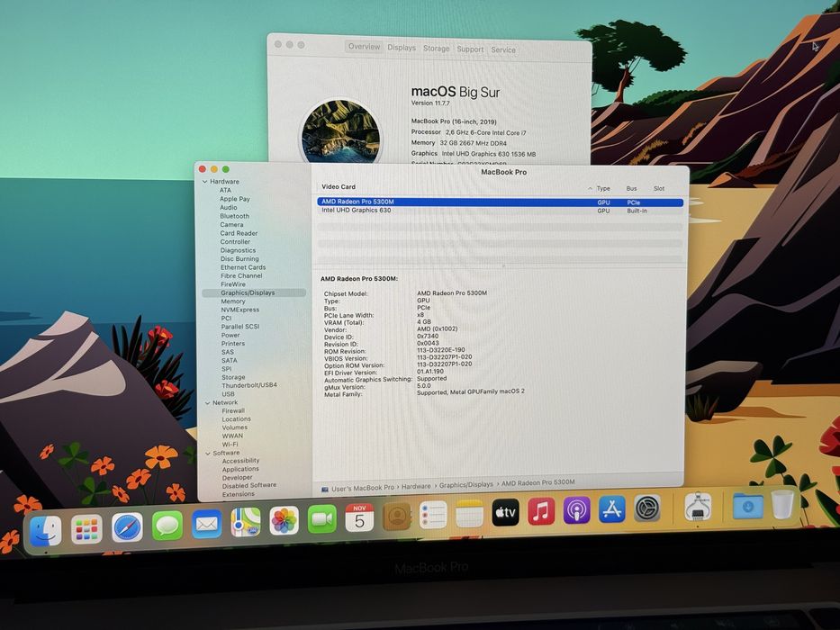Switch to Service tab in About window
Viewport: 840px width, 630px height.
[503, 49]
